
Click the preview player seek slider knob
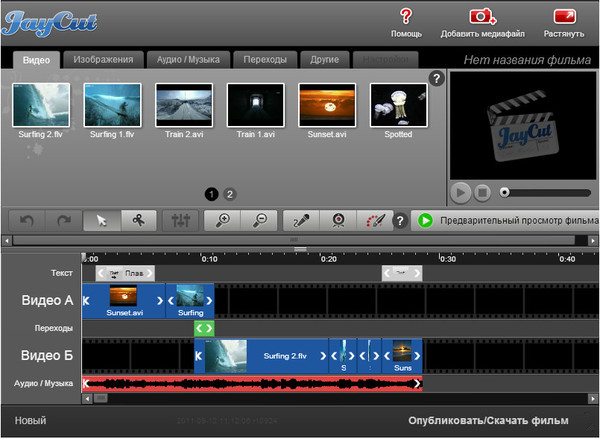(x=505, y=192)
